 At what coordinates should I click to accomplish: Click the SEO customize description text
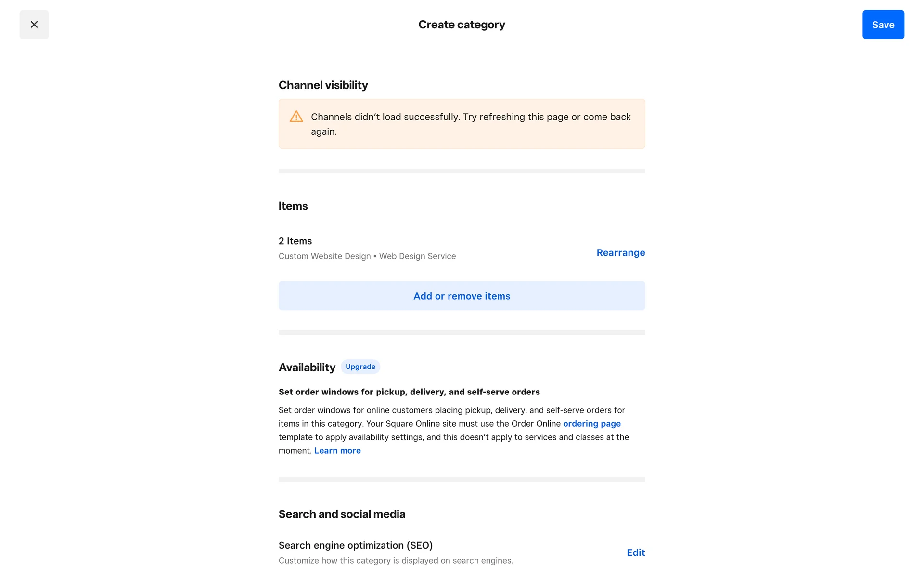click(396, 561)
